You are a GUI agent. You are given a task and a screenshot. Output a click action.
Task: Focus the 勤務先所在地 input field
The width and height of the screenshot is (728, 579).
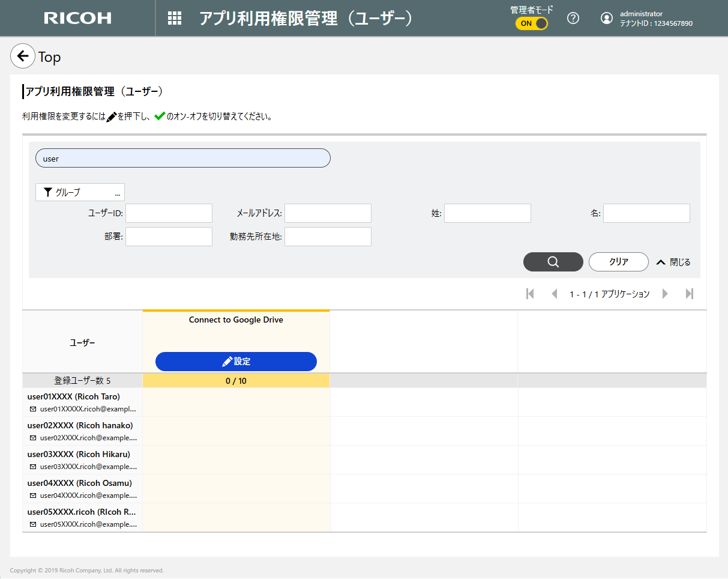[x=328, y=237]
